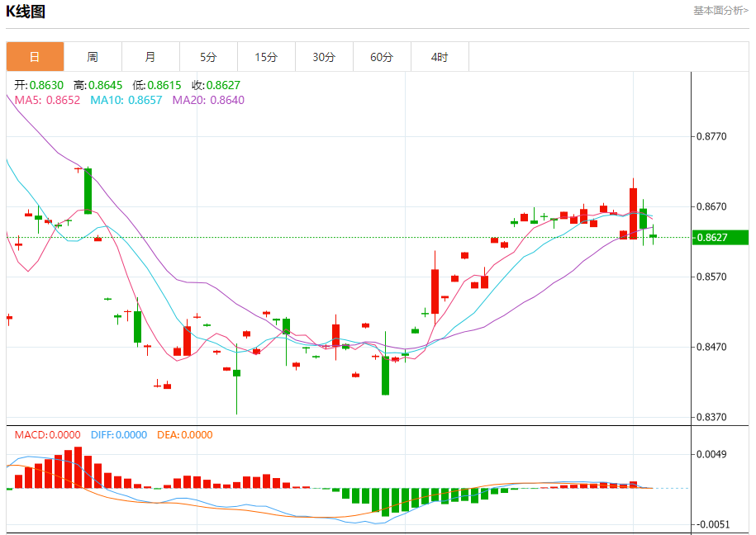Image resolution: width=756 pixels, height=535 pixels.
Task: Click the green 0.8627 current price tag
Action: 720,238
